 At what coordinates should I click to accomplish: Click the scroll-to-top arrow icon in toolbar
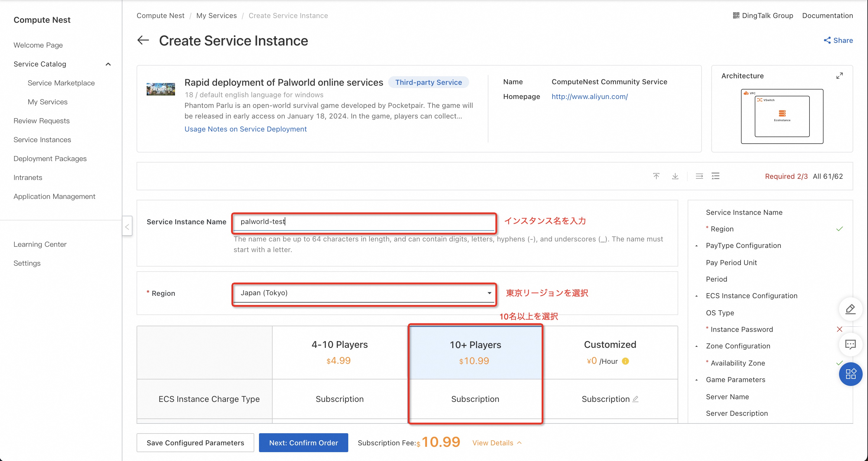[656, 176]
